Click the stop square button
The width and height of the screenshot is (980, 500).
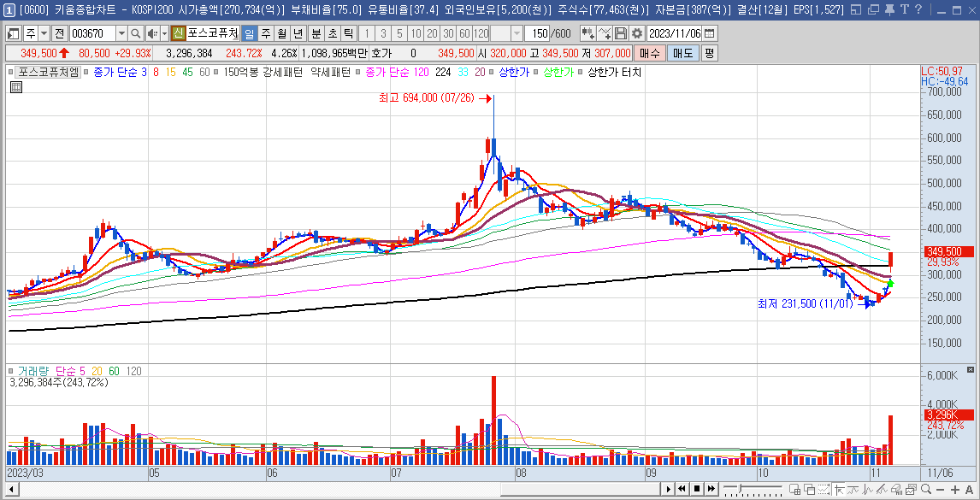click(697, 489)
